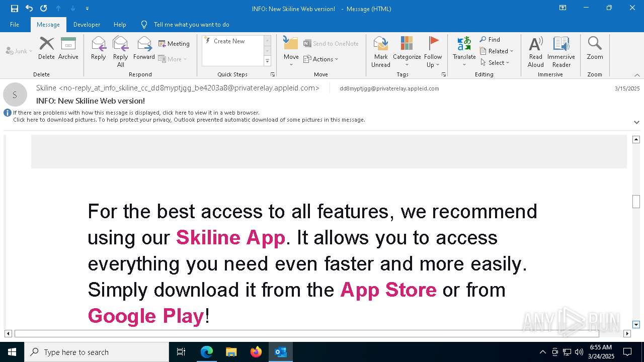Open the Junk dropdown
This screenshot has height=362, width=644.
point(19,51)
